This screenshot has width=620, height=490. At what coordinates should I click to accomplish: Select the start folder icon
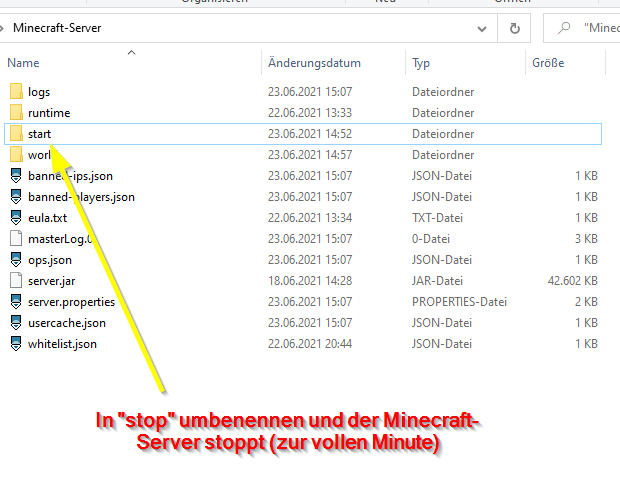(x=16, y=133)
